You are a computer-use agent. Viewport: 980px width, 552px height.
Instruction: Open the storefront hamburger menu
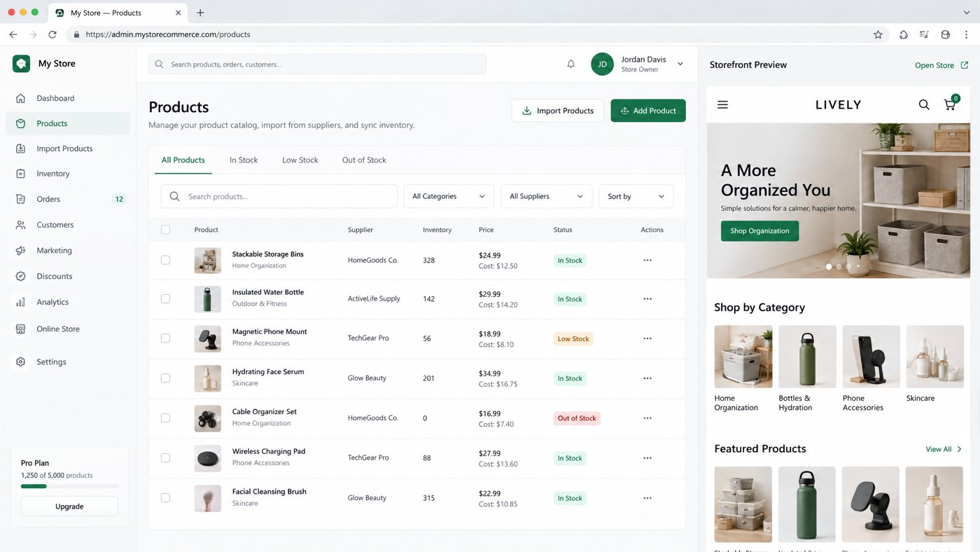[x=722, y=104]
